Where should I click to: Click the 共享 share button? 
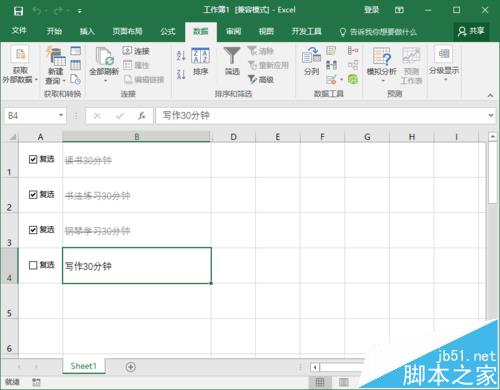click(x=471, y=31)
